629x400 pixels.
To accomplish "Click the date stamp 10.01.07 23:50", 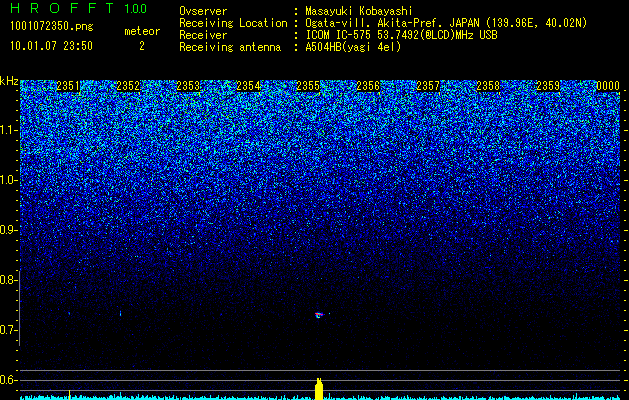I will click(x=51, y=46).
